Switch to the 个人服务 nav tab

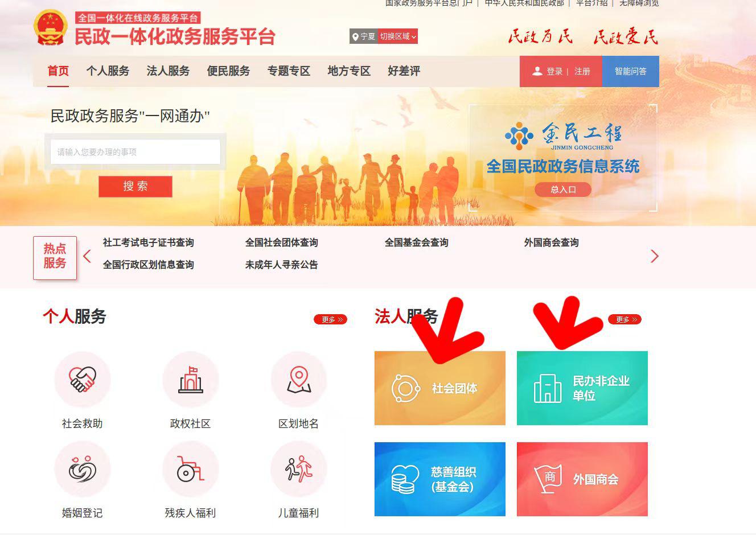(x=108, y=71)
